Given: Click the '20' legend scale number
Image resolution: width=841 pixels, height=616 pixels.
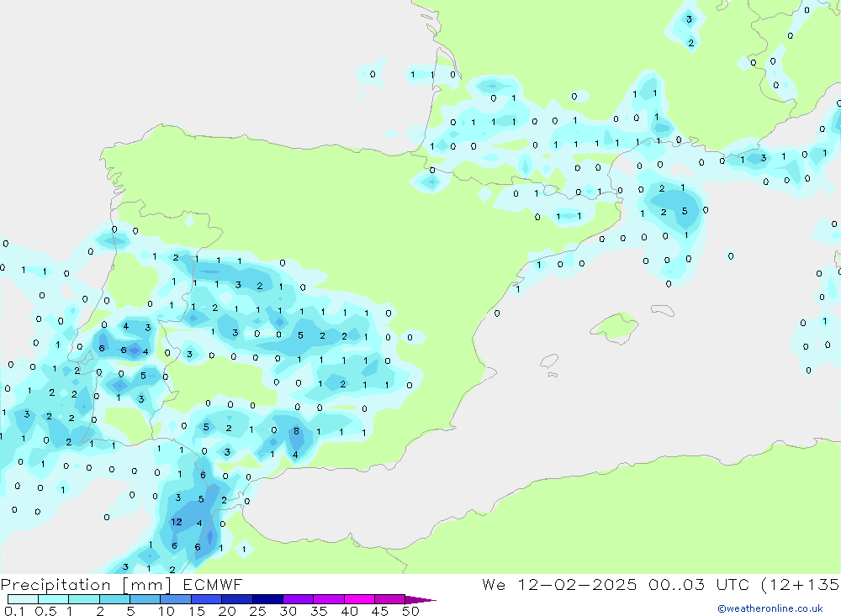Looking at the screenshot, I should [x=227, y=611].
